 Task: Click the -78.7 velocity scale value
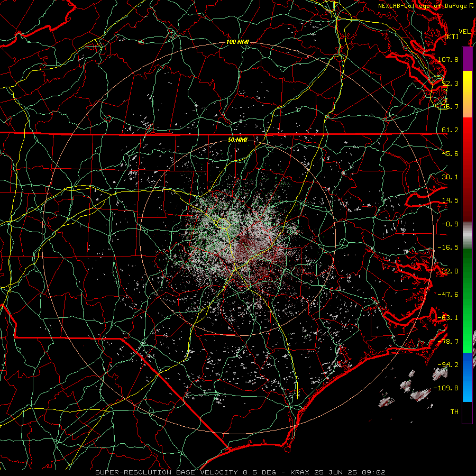point(448,342)
